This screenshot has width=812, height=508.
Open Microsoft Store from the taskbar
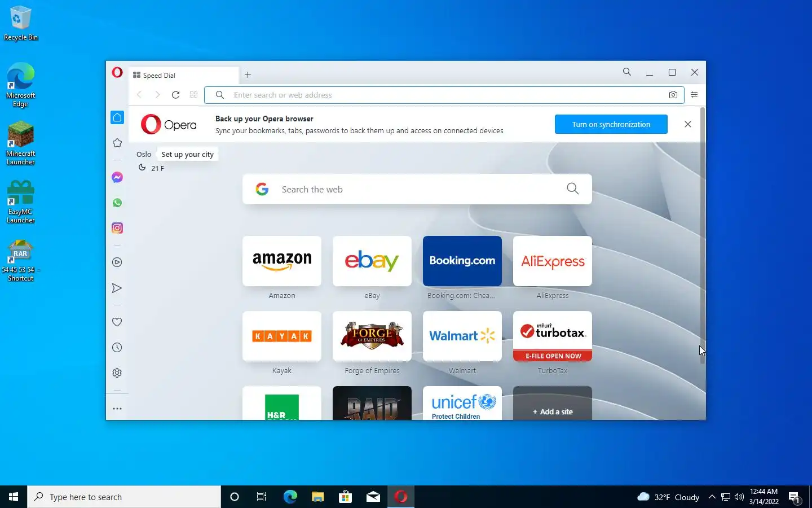pyautogui.click(x=345, y=497)
